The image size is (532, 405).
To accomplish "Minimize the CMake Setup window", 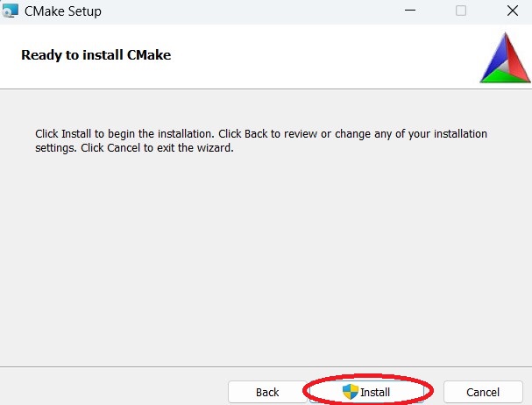I will click(x=408, y=11).
